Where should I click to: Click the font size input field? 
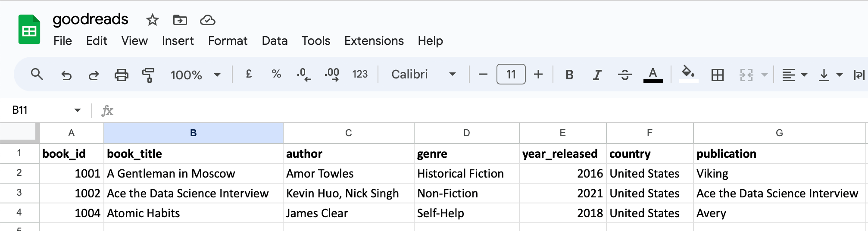(x=511, y=75)
